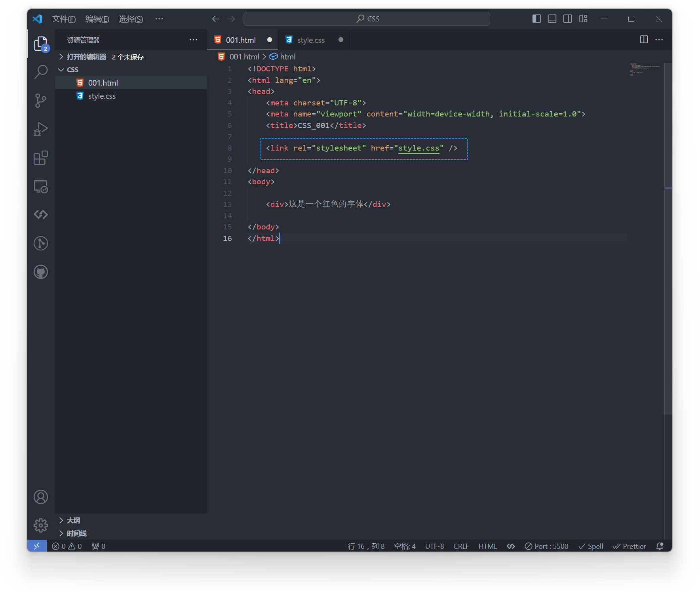Expand the 大纲 outline section
The width and height of the screenshot is (700, 592).
tap(73, 520)
